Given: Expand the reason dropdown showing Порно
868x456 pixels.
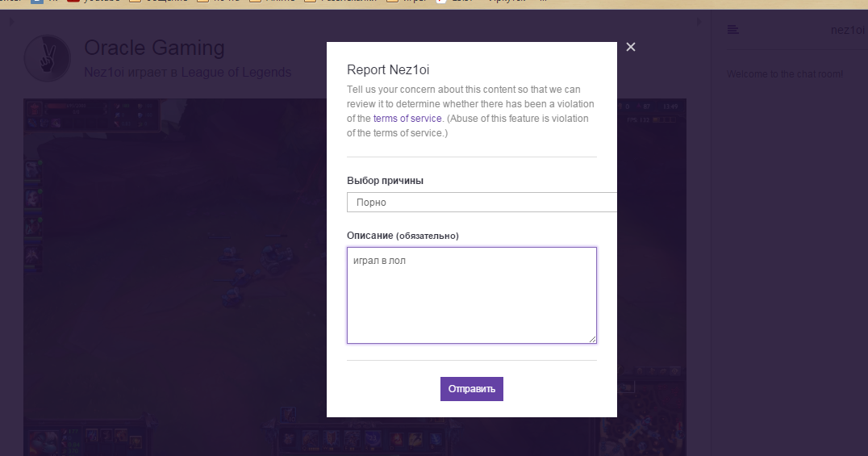Looking at the screenshot, I should [482, 203].
